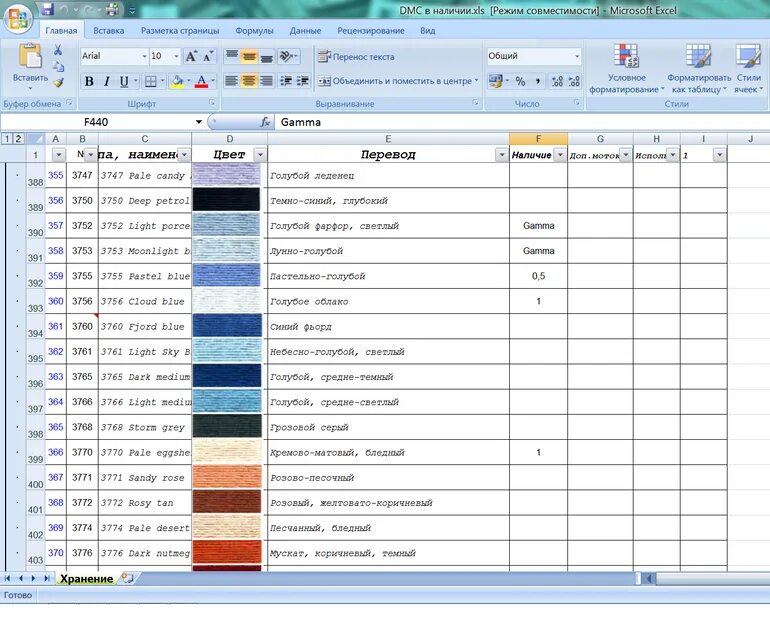Click the Paste (Вставить) clipboard icon
The image size is (770, 625).
click(x=30, y=55)
